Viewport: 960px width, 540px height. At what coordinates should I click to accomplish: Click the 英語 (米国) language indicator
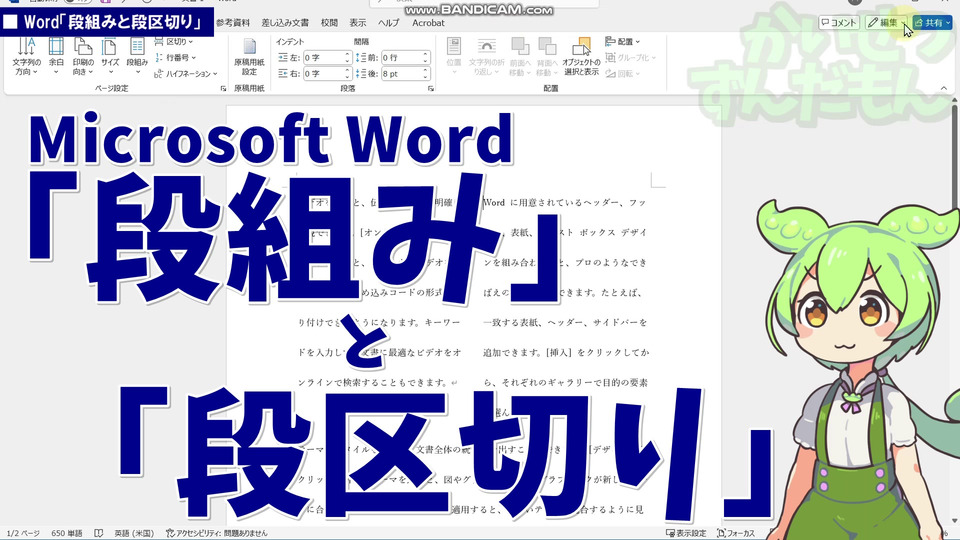(134, 533)
